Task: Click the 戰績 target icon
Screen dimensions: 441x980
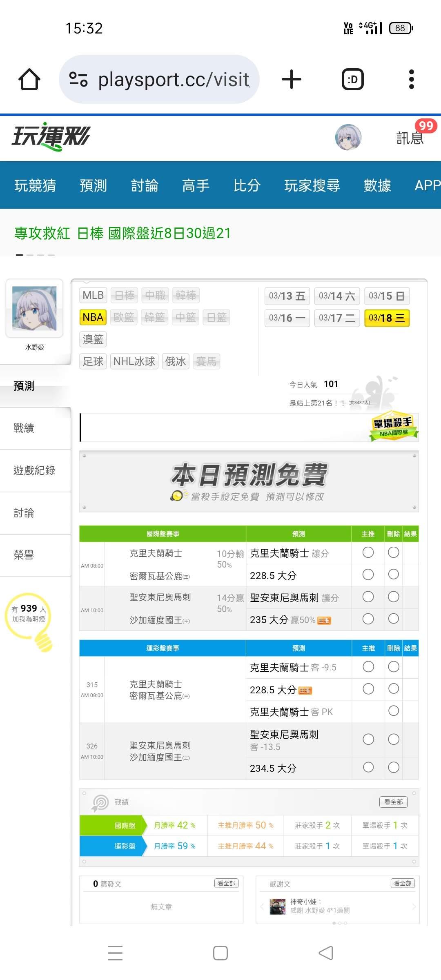Action: 100,802
